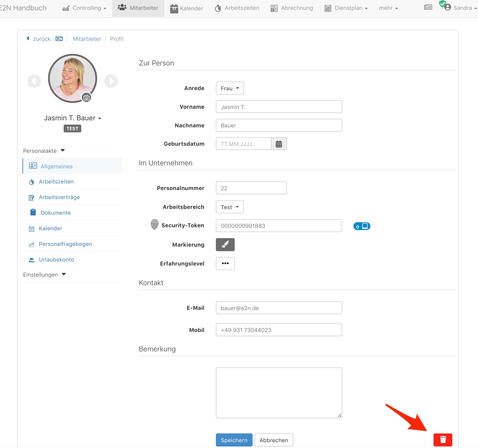Click the Kalender sidebar calendar icon
This screenshot has width=478, height=448.
click(x=31, y=229)
